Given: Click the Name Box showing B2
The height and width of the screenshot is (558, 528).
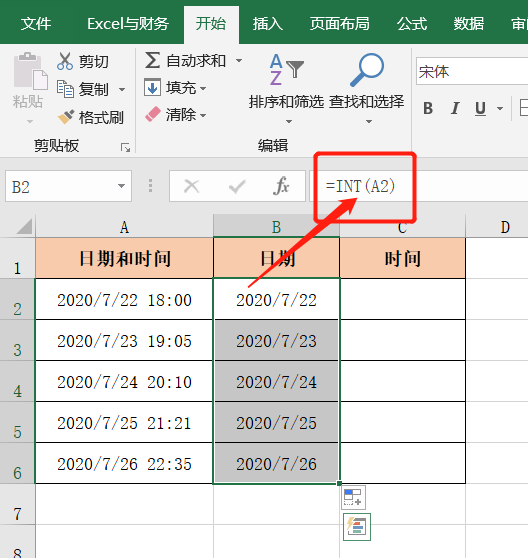Looking at the screenshot, I should [68, 186].
